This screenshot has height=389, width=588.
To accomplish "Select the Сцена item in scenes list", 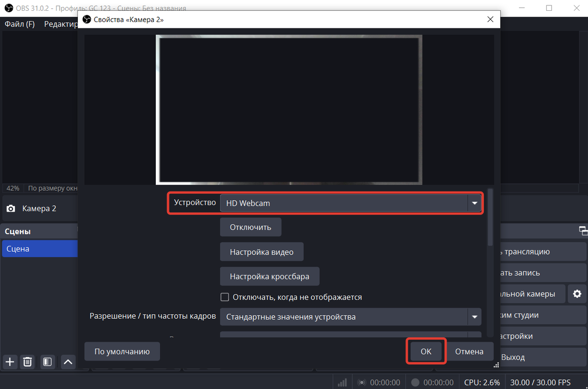I will [x=39, y=249].
